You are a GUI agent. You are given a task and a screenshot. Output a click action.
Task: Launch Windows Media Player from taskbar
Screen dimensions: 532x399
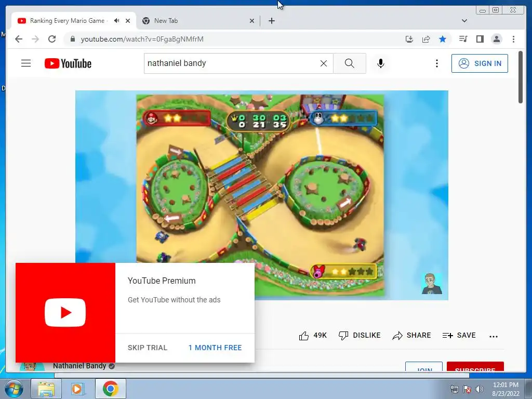[x=77, y=389]
